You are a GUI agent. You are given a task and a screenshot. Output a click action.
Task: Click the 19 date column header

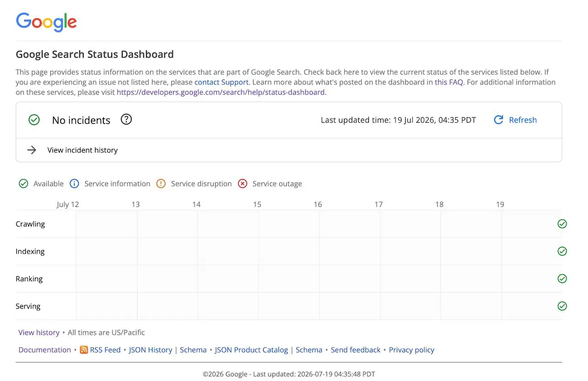click(500, 204)
